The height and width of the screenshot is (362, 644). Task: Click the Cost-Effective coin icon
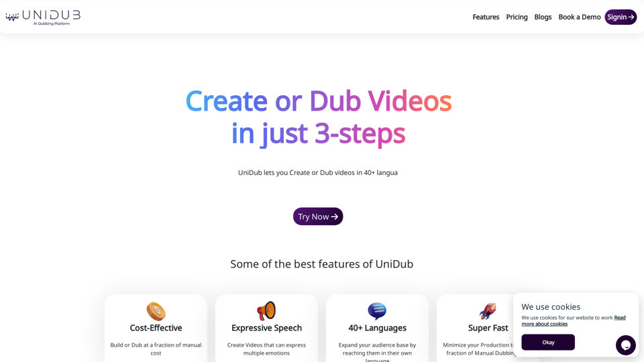[156, 311]
